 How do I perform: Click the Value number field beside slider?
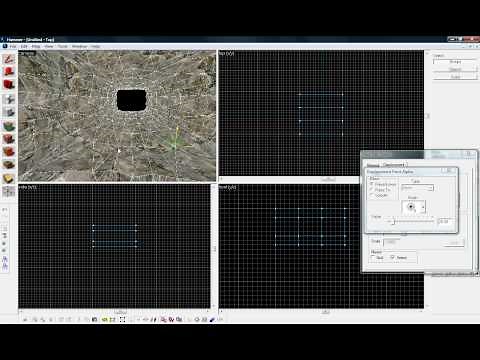tap(446, 221)
